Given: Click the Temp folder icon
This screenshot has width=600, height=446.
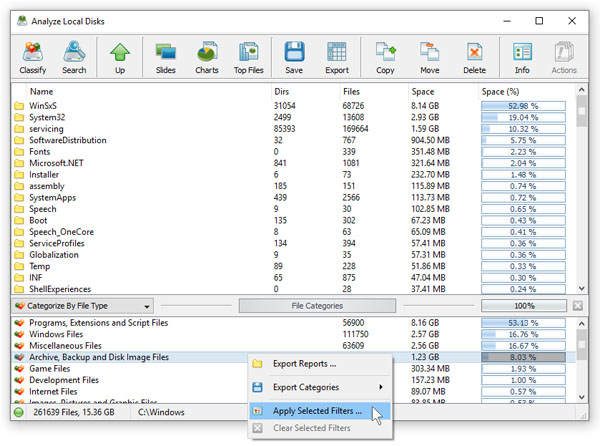Looking at the screenshot, I should (x=19, y=266).
